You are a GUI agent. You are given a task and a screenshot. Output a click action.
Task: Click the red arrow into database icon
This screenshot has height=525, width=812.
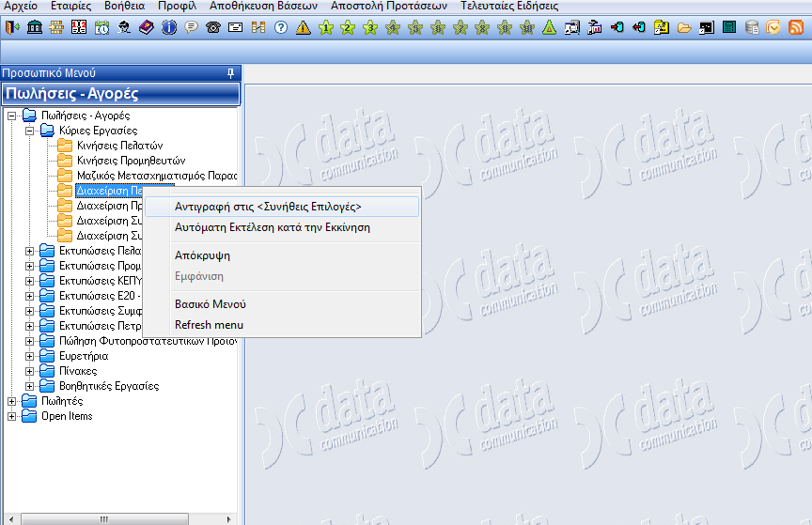click(617, 27)
